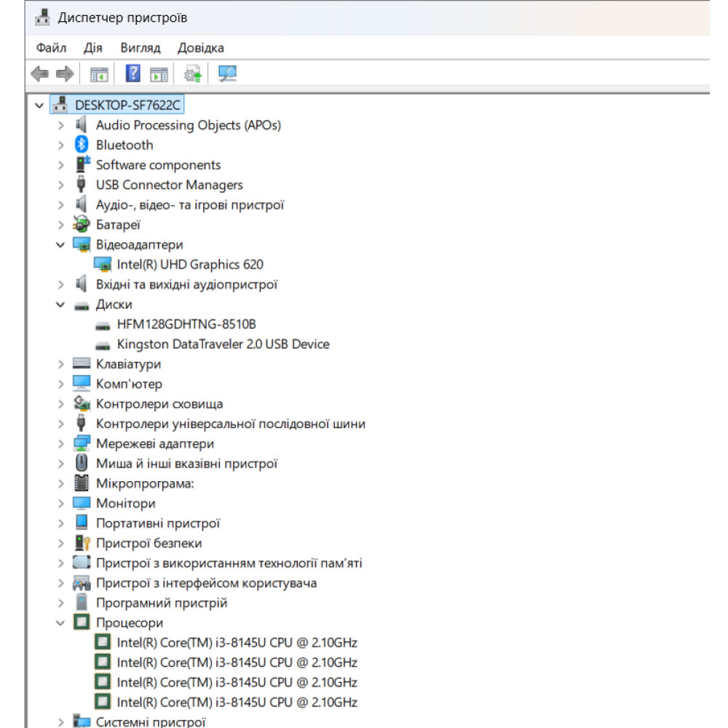The width and height of the screenshot is (728, 728).
Task: Click the Intel UHD Graphics 620 adapter icon
Action: [x=103, y=264]
